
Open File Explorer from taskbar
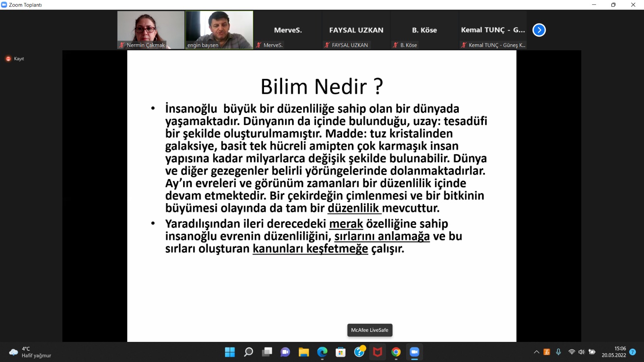(304, 352)
